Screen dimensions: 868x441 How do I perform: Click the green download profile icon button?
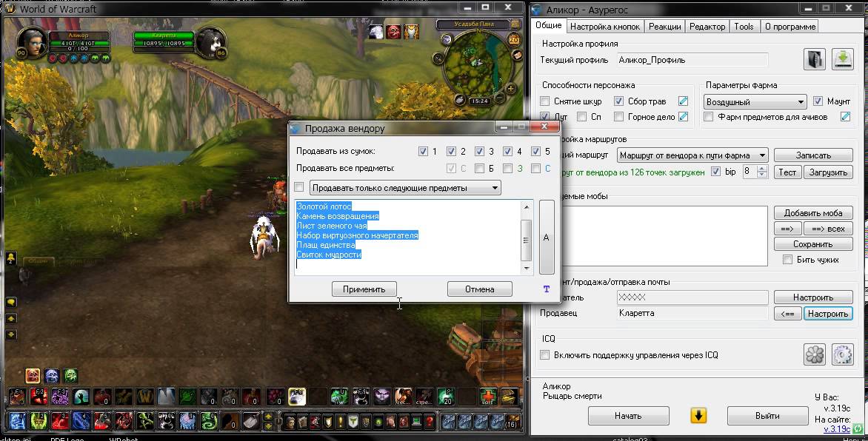tap(842, 59)
